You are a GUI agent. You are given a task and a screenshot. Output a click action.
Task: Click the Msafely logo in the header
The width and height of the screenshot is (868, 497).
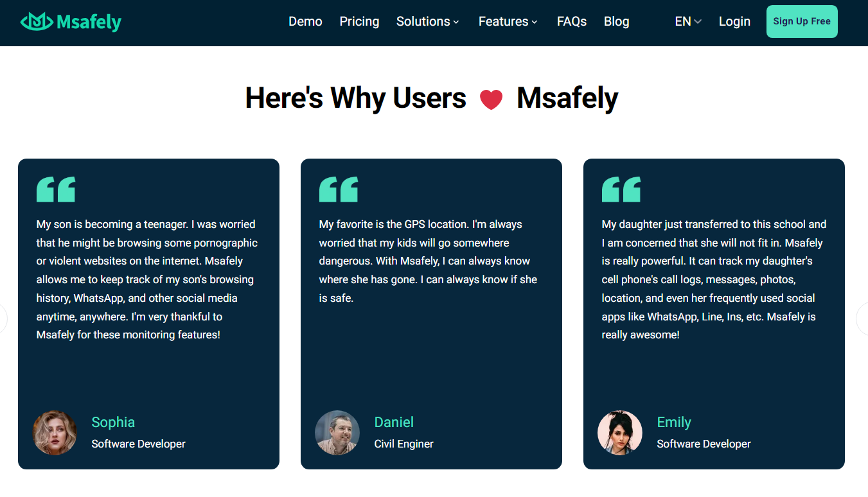point(71,22)
